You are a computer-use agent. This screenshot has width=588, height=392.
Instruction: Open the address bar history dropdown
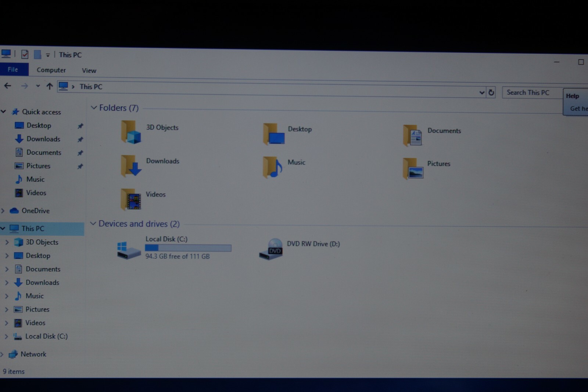pyautogui.click(x=482, y=92)
